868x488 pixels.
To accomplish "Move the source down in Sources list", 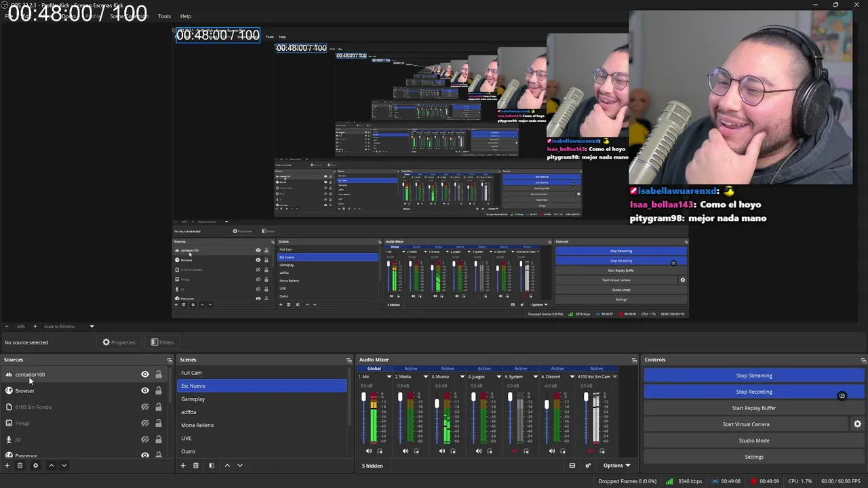I will 64,466.
